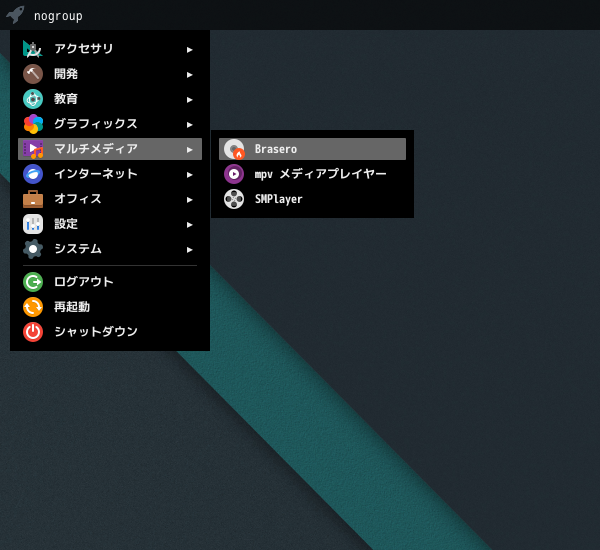The height and width of the screenshot is (550, 600).
Task: Open the インターネット menu entry
Action: 110,174
